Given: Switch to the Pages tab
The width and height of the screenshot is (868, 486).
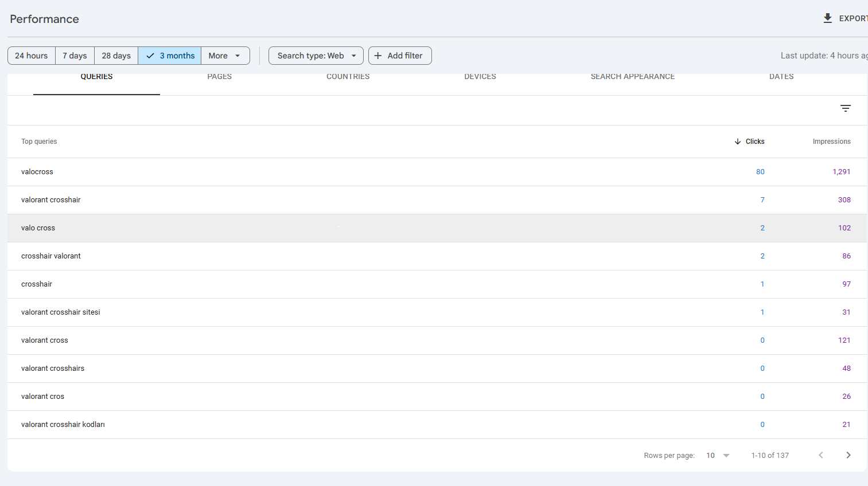Looking at the screenshot, I should [x=220, y=77].
